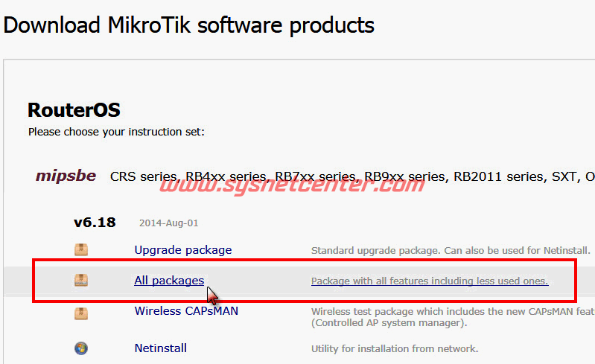Viewport: 595px width, 364px height.
Task: Click "Package with all features" description link
Action: [430, 281]
